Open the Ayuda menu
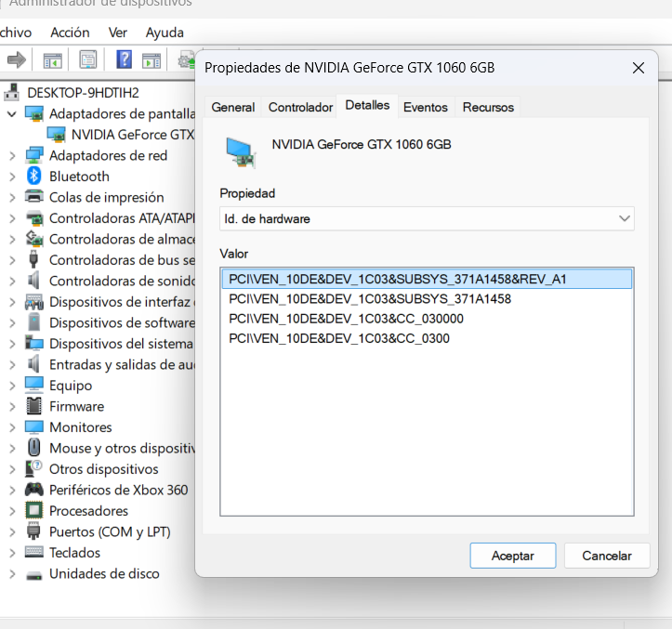672x629 pixels. pos(165,33)
